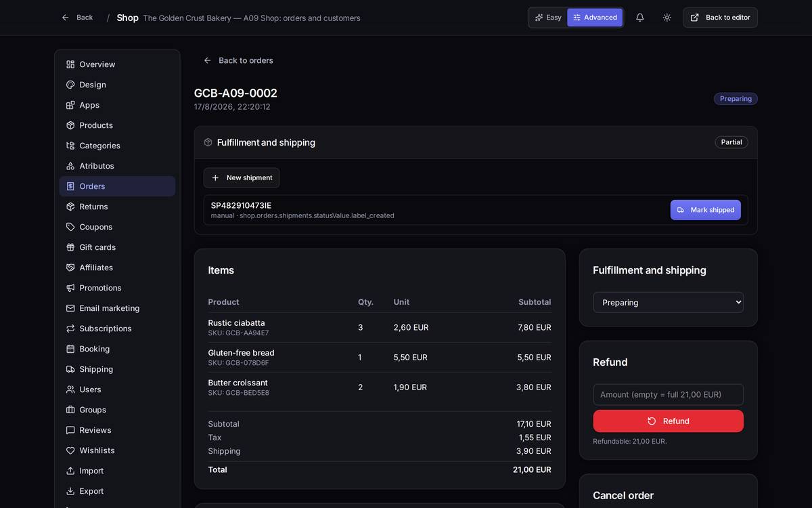Screen dimensions: 812x508
Task: Click the Products box icon
Action: tap(70, 125)
